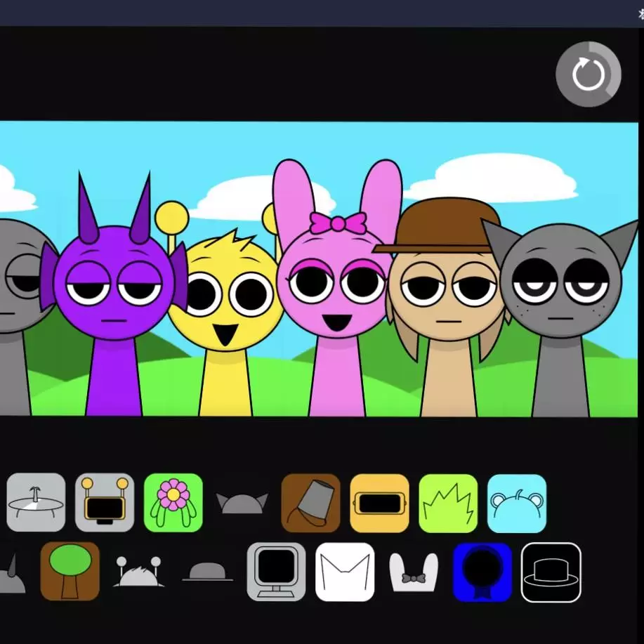
Task: Click the grayed-out bunny bow-tie slot
Action: tap(414, 571)
